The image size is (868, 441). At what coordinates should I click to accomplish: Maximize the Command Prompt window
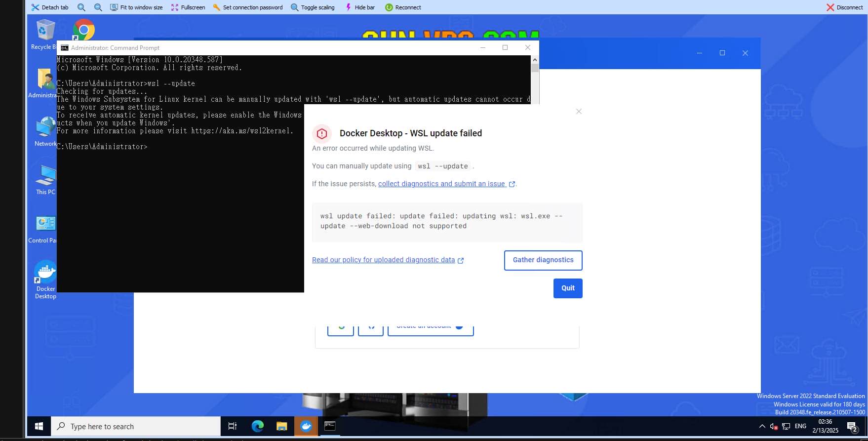pos(505,47)
